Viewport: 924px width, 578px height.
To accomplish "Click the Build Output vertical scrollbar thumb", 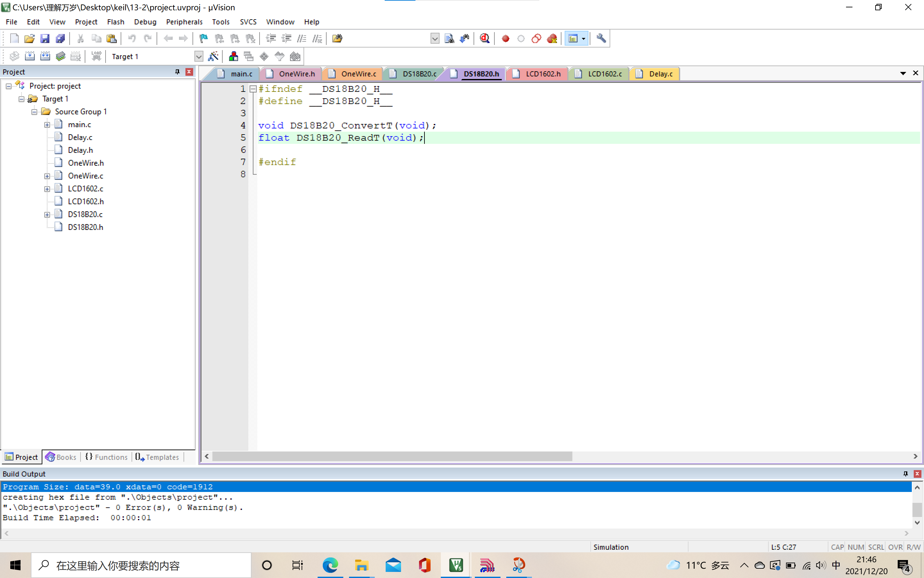I will 917,510.
